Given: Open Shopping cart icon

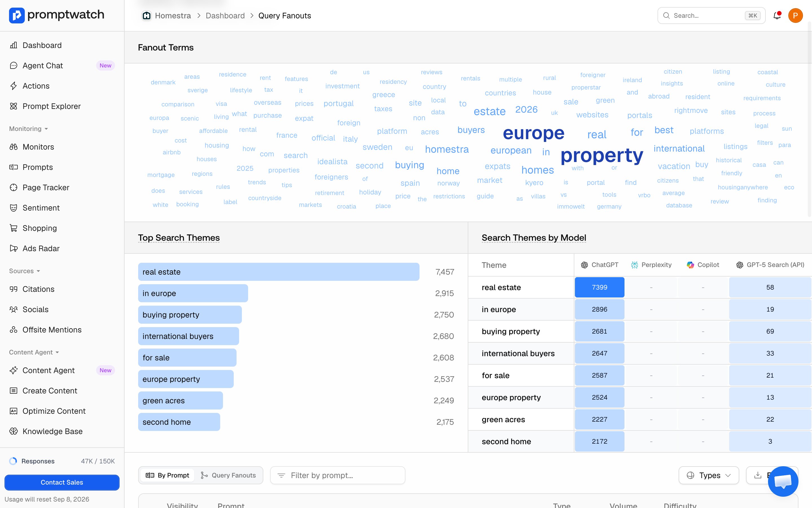Looking at the screenshot, I should tap(14, 228).
